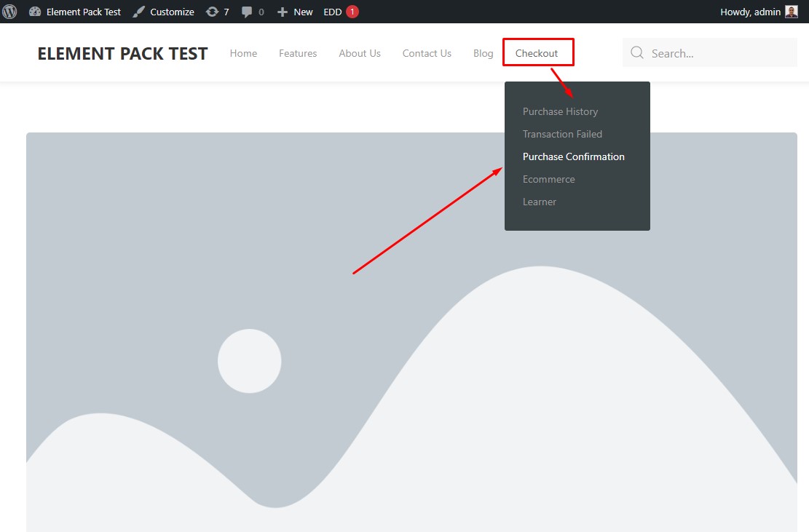This screenshot has width=809, height=532.
Task: Click the New plus icon in admin bar
Action: 283,11
